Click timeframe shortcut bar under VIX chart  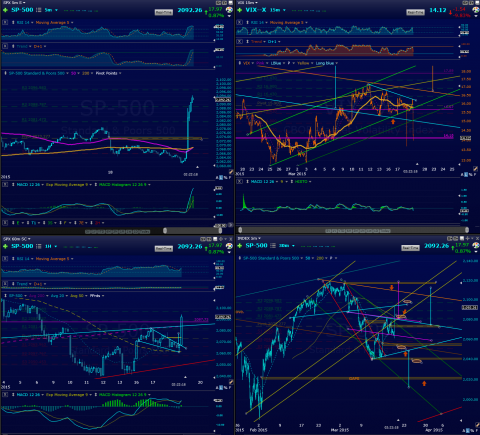coord(358,231)
